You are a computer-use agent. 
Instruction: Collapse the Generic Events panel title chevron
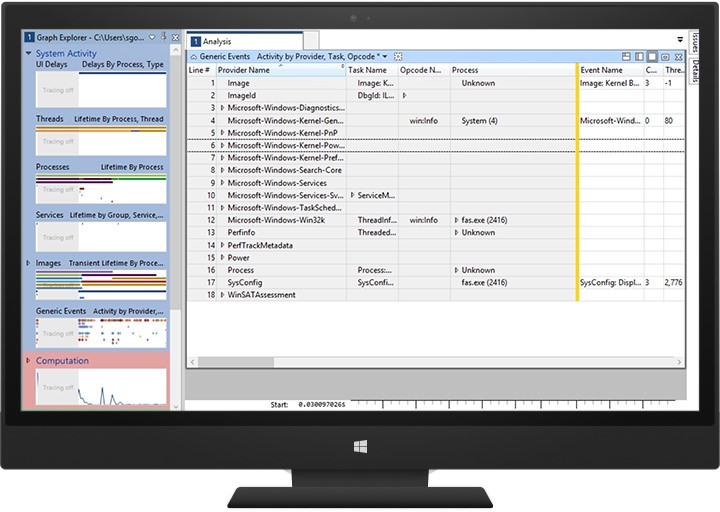click(x=193, y=56)
